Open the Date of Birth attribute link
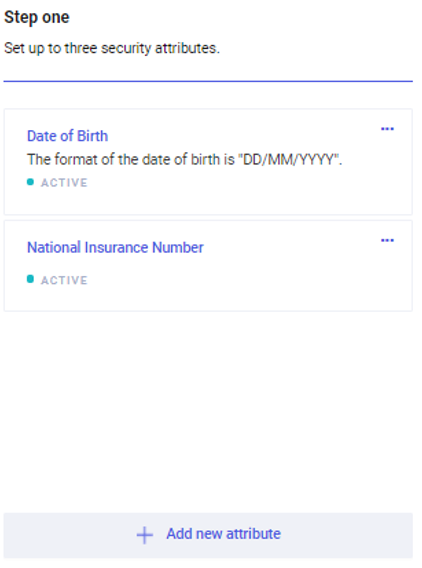Image resolution: width=422 pixels, height=568 pixels. (68, 136)
